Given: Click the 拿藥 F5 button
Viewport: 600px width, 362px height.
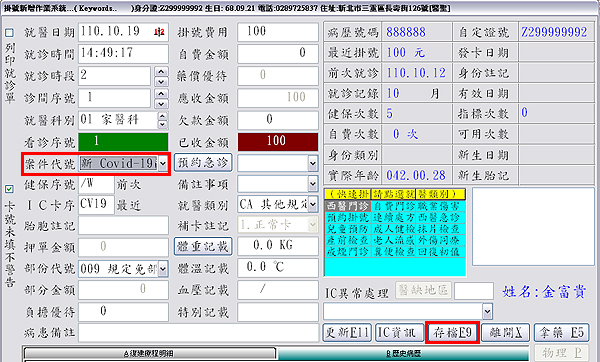Looking at the screenshot, I should pos(561,333).
